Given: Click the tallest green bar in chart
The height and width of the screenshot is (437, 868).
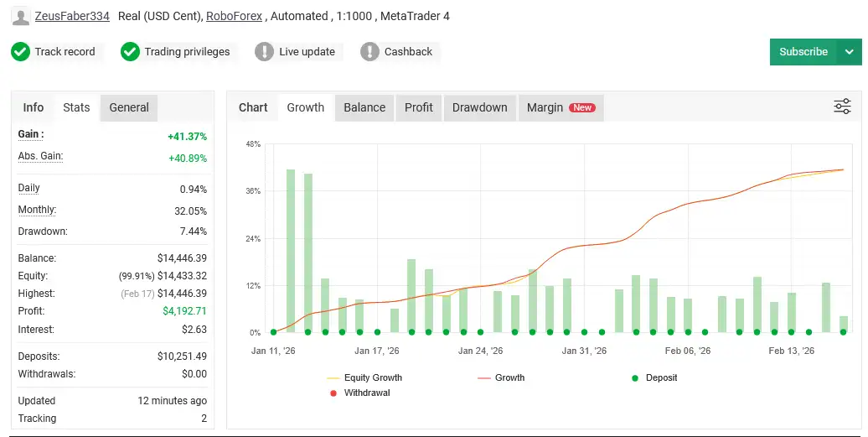Looking at the screenshot, I should coord(291,250).
